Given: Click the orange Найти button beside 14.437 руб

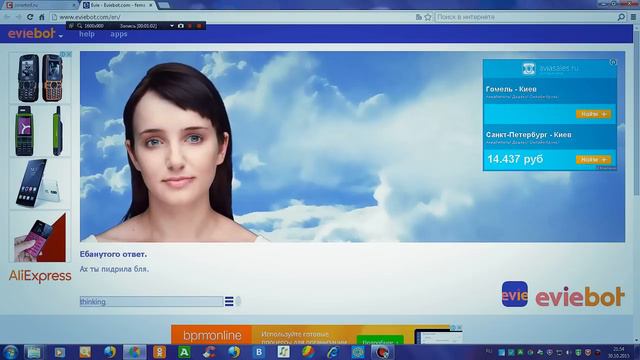Looking at the screenshot, I should (593, 160).
